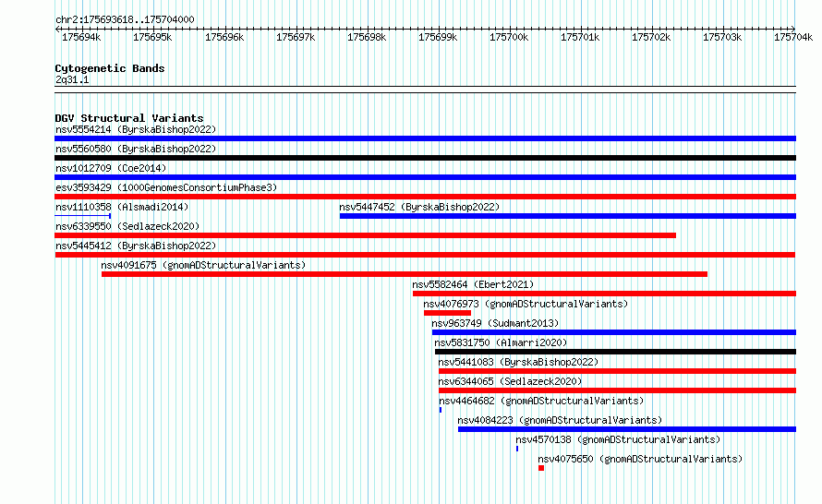Open nsv4464682 (gnomADStructuralVariants) label
This screenshot has height=504, width=822.
[541, 401]
